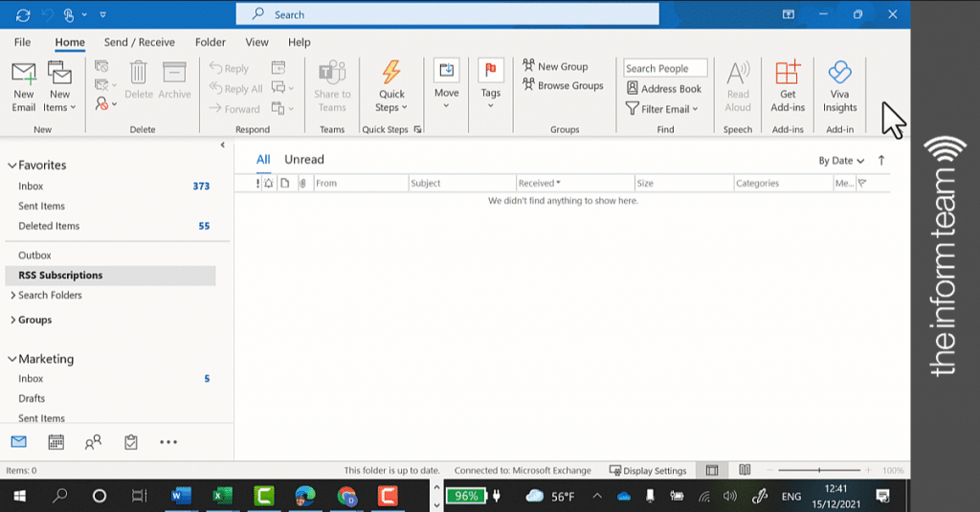The height and width of the screenshot is (512, 980).
Task: Expand the Search Folders node
Action: tap(13, 295)
